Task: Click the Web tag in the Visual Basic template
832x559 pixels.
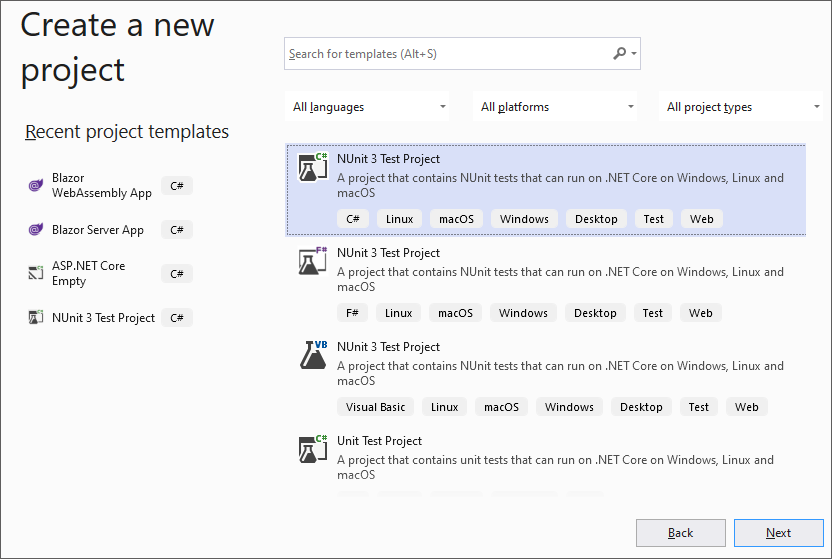Action: (x=747, y=407)
